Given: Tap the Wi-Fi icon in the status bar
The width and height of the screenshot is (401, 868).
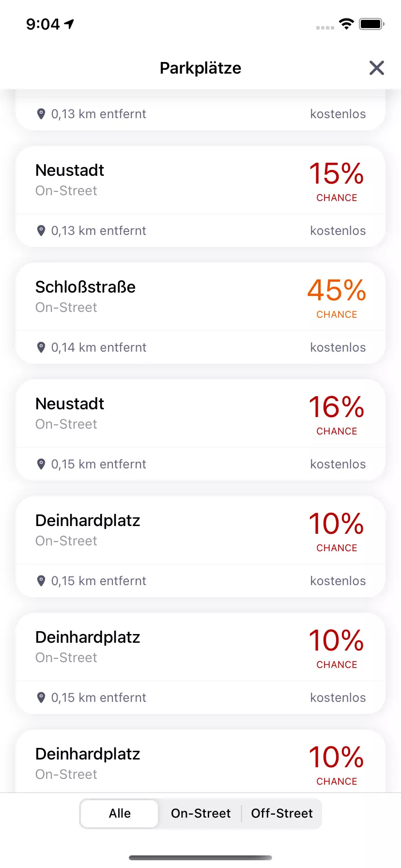Looking at the screenshot, I should [x=346, y=24].
